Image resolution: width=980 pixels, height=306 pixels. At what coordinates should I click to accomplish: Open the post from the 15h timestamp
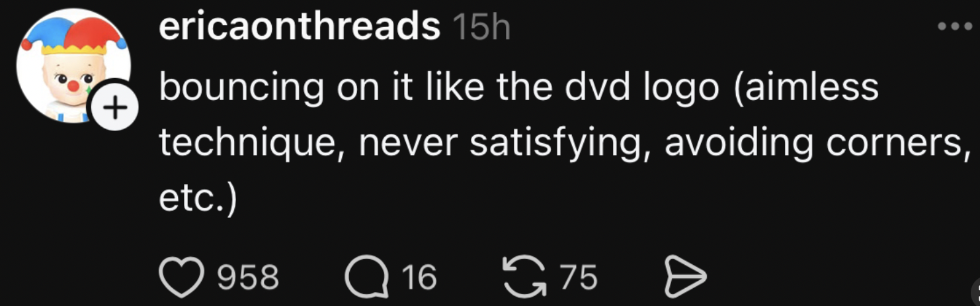(x=482, y=28)
